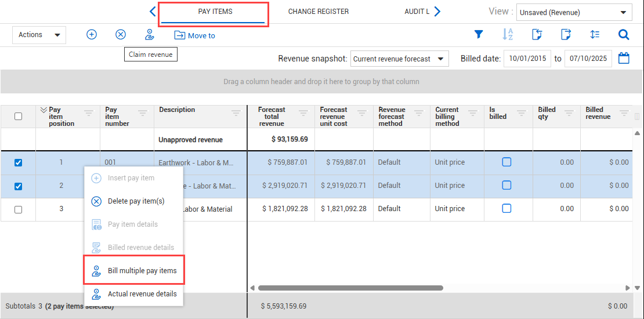Expand the Revenue snapshot dropdown
The width and height of the screenshot is (644, 319).
399,59
